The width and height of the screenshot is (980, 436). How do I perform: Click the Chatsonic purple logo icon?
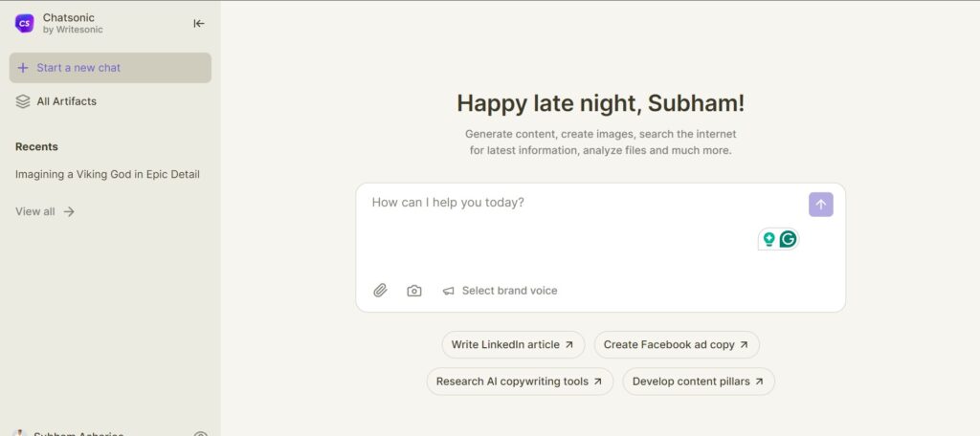(x=24, y=23)
